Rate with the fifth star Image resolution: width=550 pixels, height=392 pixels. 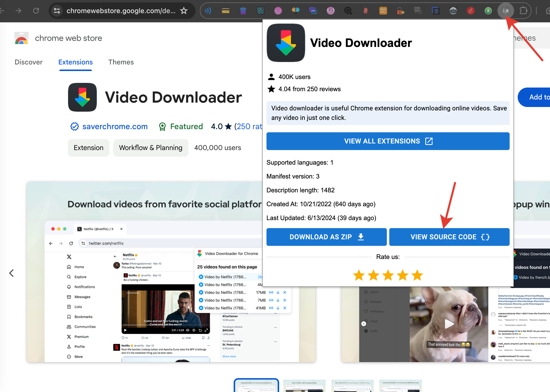tap(417, 275)
